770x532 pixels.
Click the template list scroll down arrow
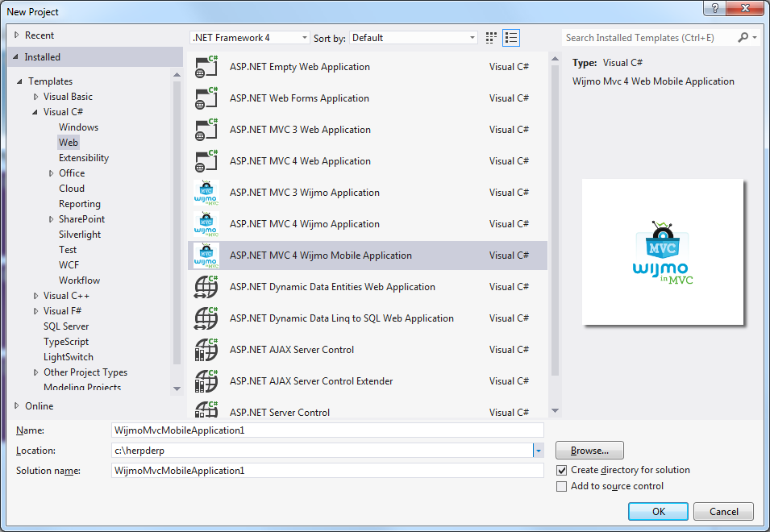pyautogui.click(x=555, y=411)
